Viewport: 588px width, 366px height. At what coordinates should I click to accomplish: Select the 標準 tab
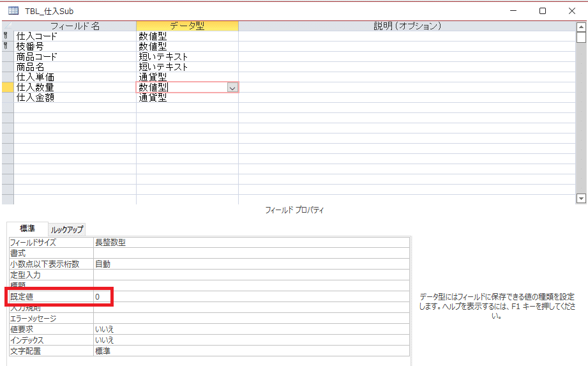click(x=27, y=229)
